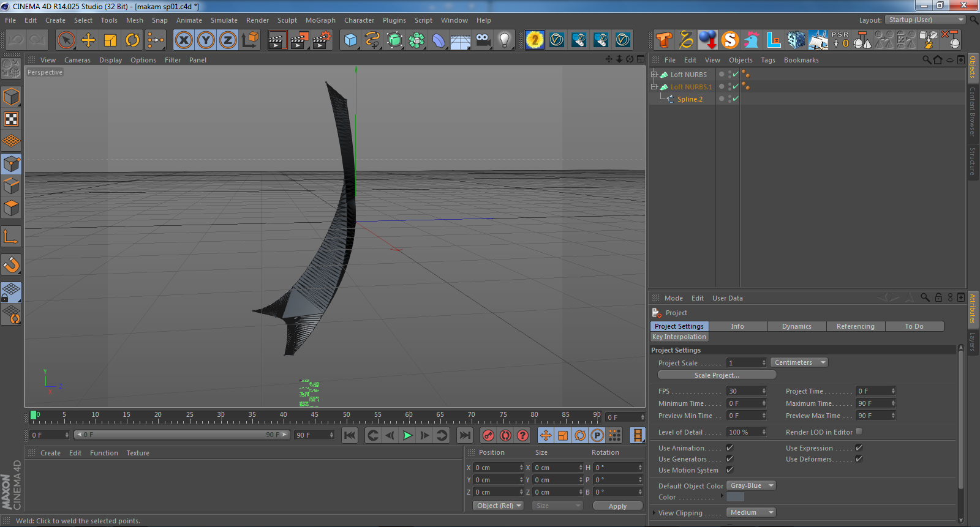
Task: Click the Add Cube primitive icon
Action: coord(350,40)
